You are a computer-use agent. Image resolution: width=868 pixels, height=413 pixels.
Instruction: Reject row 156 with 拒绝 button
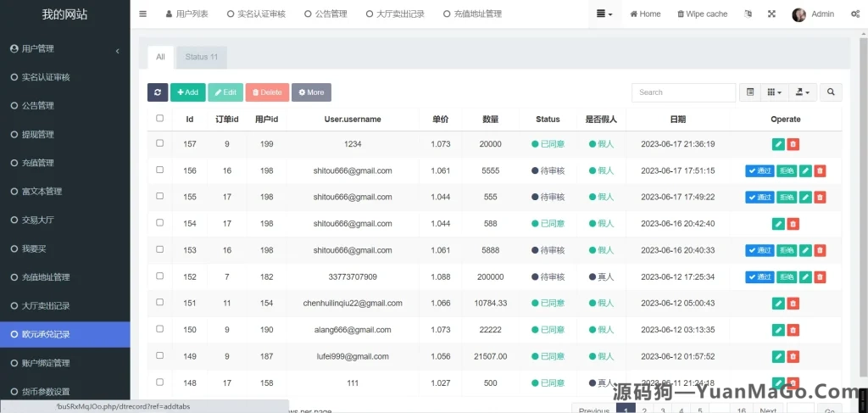tap(787, 170)
